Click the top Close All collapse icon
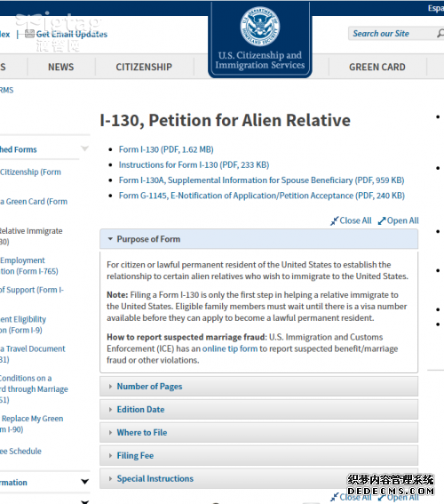This screenshot has height=504, width=444. click(x=334, y=220)
